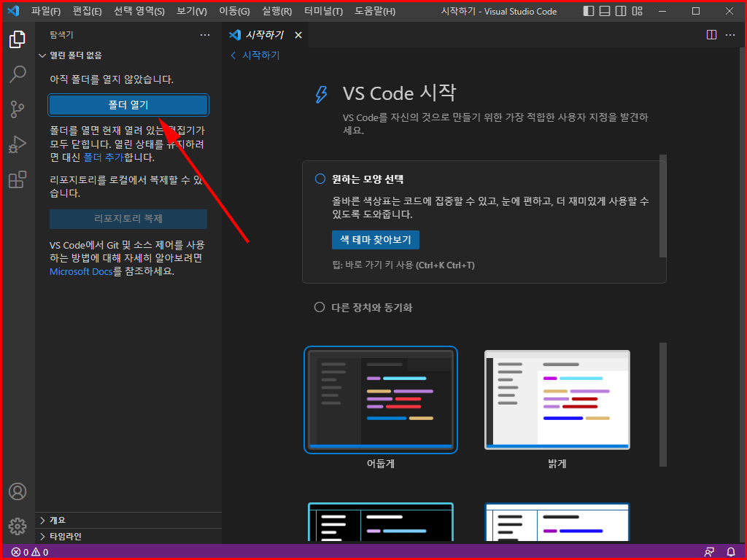Choose the 어둡게 dark theme preview
747x560 pixels.
[381, 400]
